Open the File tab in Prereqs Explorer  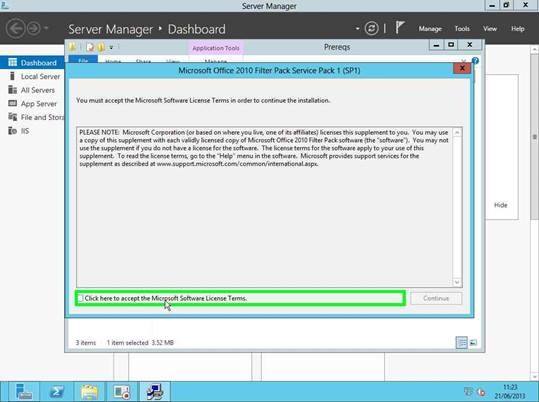point(83,59)
